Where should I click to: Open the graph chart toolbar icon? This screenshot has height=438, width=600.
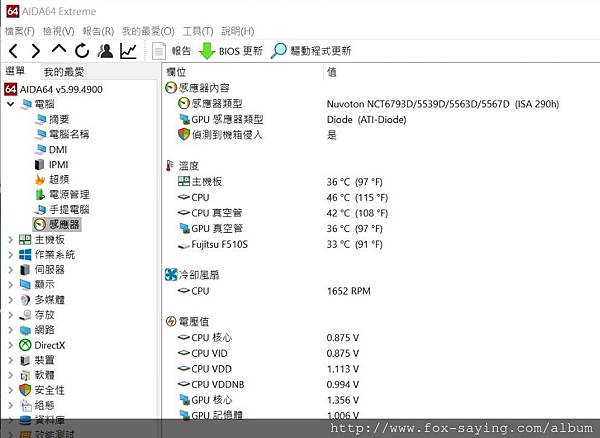[128, 51]
